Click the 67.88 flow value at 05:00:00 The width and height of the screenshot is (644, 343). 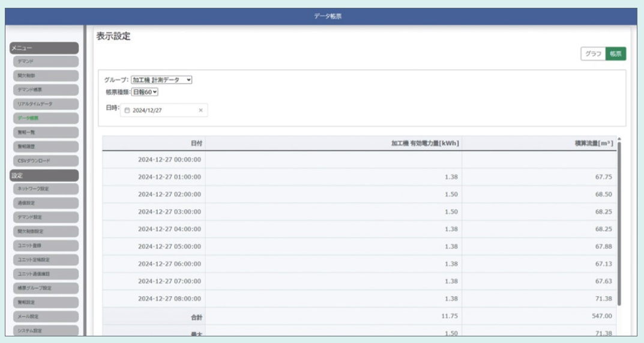[604, 246]
